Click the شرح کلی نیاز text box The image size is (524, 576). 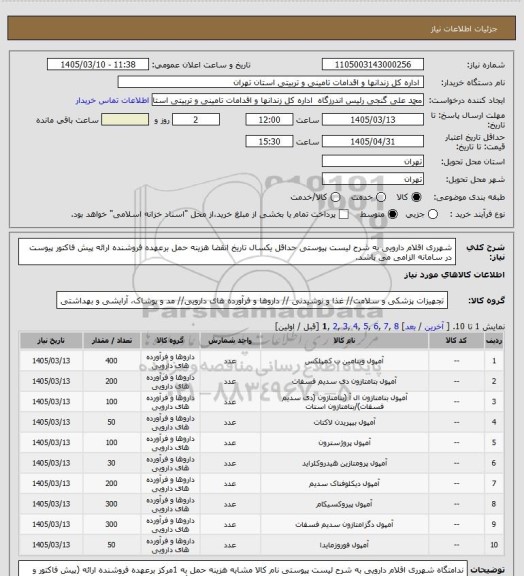click(237, 252)
